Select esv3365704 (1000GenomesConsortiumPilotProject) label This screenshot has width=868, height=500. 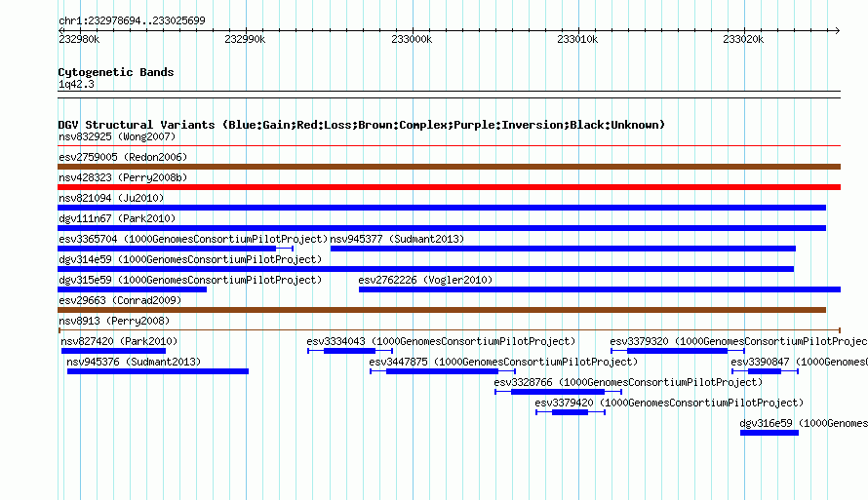pos(193,239)
